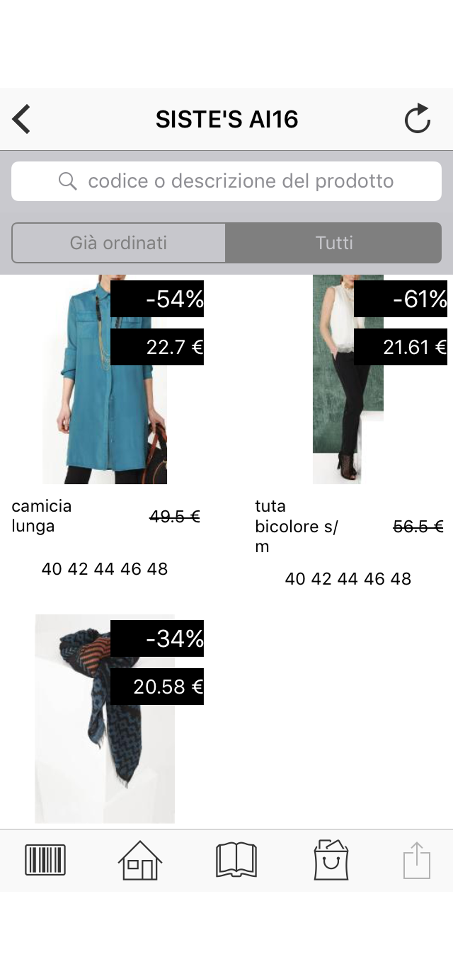
Task: Tap the refresh icon in header
Action: point(418,118)
